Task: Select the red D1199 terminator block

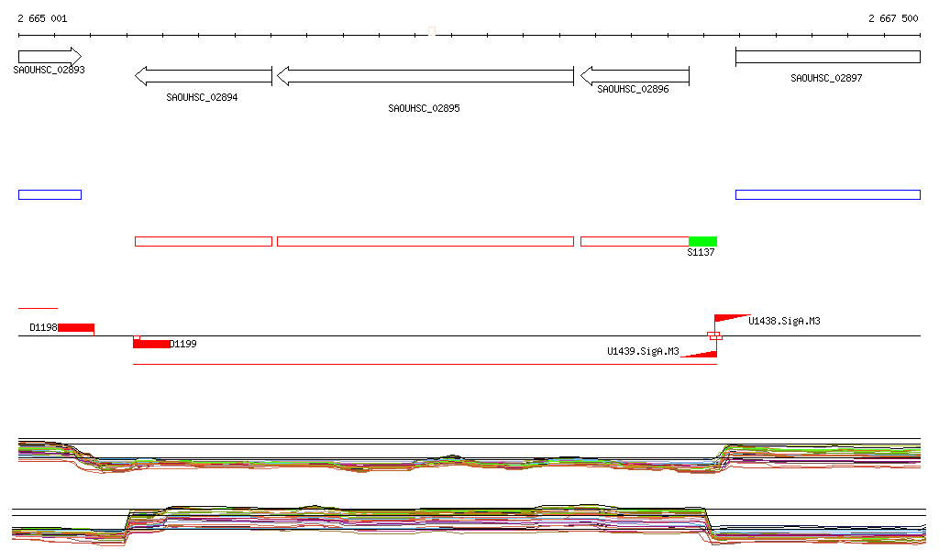Action: tap(151, 344)
